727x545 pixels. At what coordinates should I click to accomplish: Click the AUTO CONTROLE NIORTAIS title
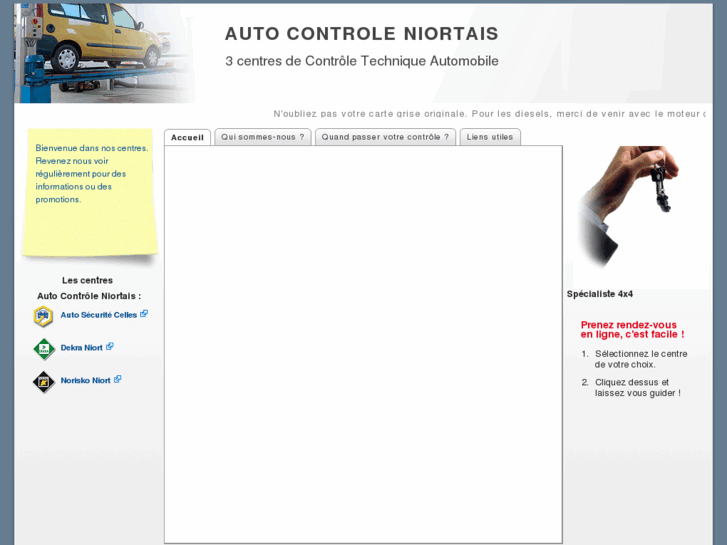click(362, 34)
